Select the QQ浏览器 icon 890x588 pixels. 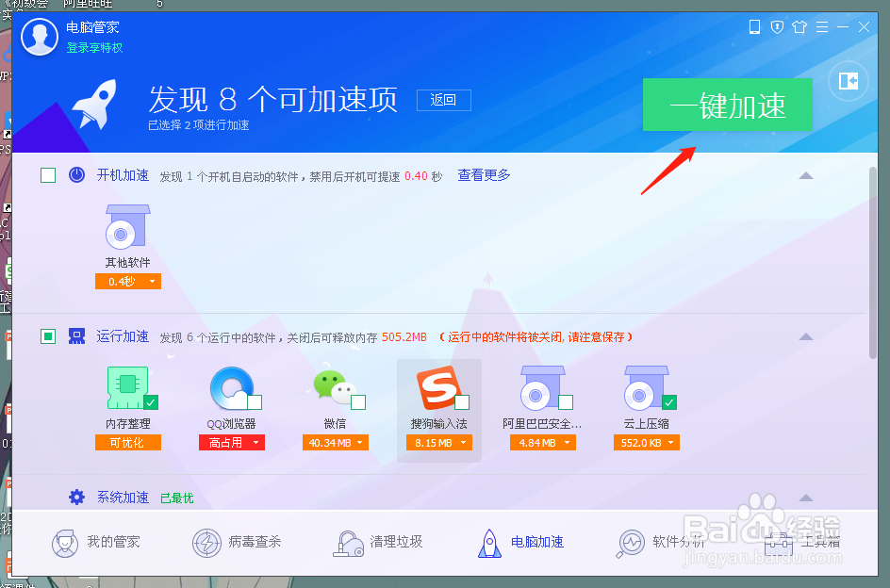[232, 387]
